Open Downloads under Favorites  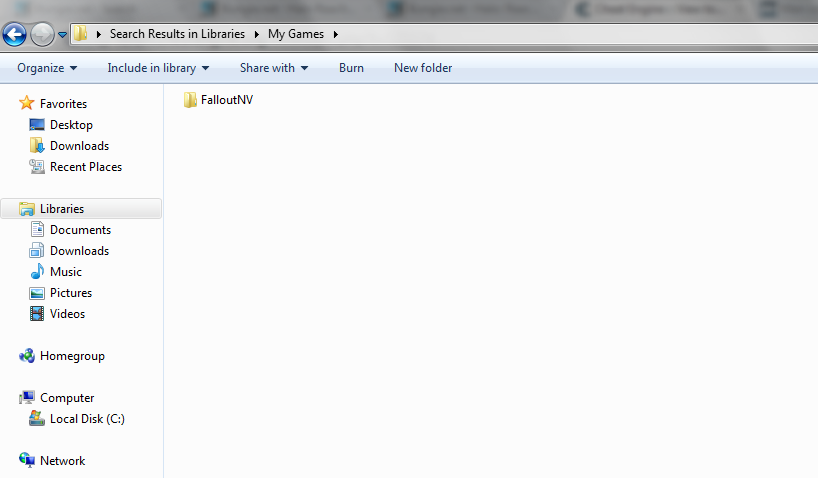click(79, 146)
